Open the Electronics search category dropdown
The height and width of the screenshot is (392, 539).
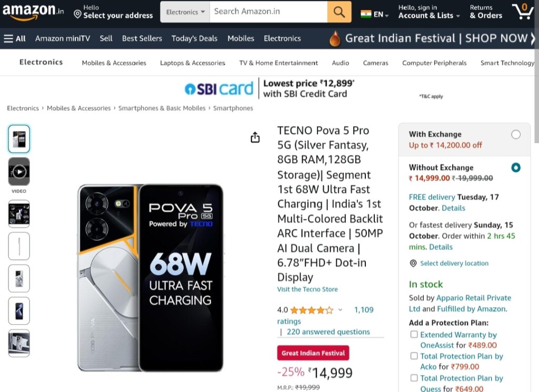tap(185, 12)
